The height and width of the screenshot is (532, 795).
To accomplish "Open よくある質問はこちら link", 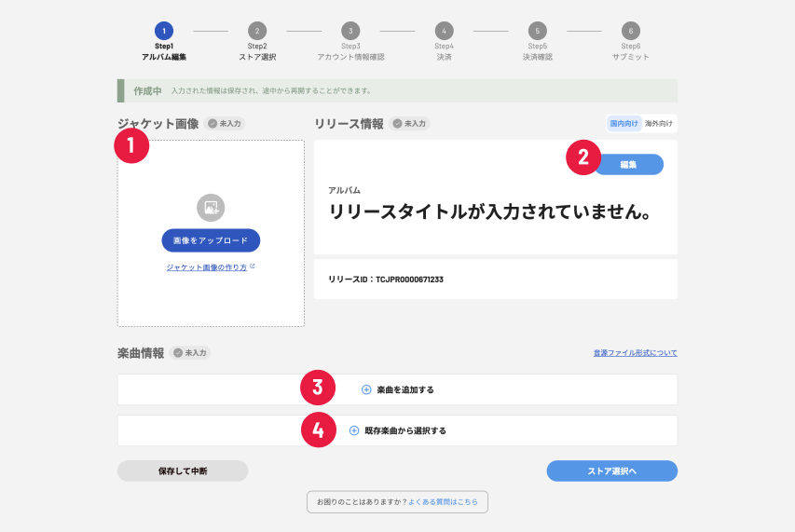I will 443,501.
